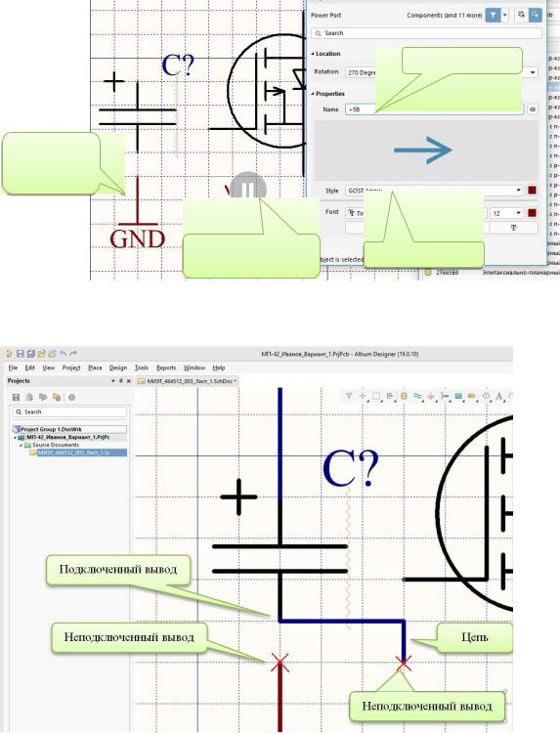Click the save icon in Projects panel toolbar

pos(16,398)
